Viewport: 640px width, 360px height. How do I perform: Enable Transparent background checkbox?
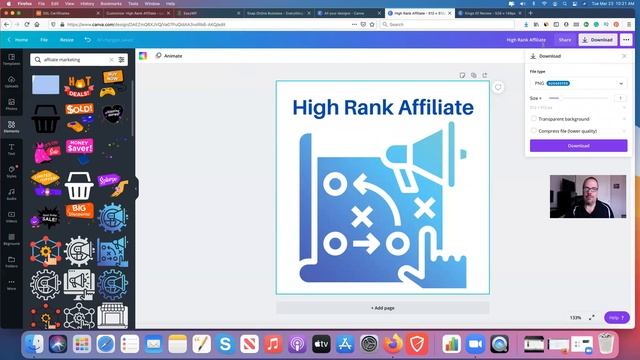pyautogui.click(x=533, y=119)
